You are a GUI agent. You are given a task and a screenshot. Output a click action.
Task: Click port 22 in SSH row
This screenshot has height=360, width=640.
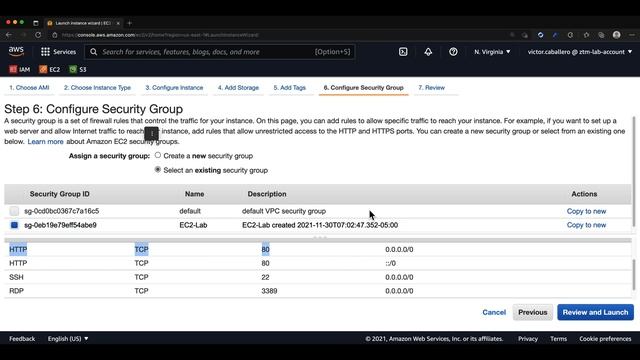[265, 277]
